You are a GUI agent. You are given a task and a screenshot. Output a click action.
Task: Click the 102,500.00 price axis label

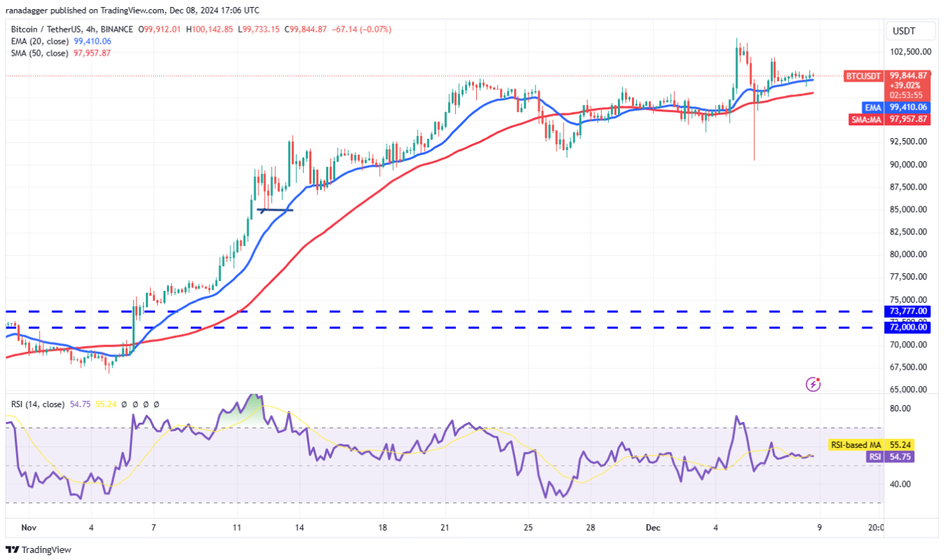point(912,52)
